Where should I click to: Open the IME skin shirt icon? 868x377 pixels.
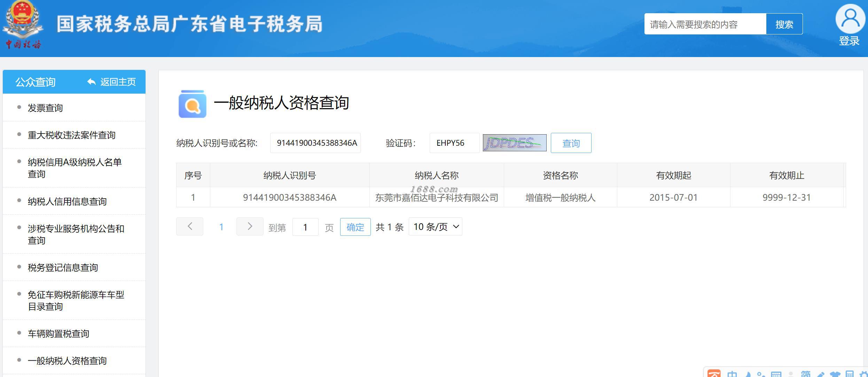(x=835, y=374)
